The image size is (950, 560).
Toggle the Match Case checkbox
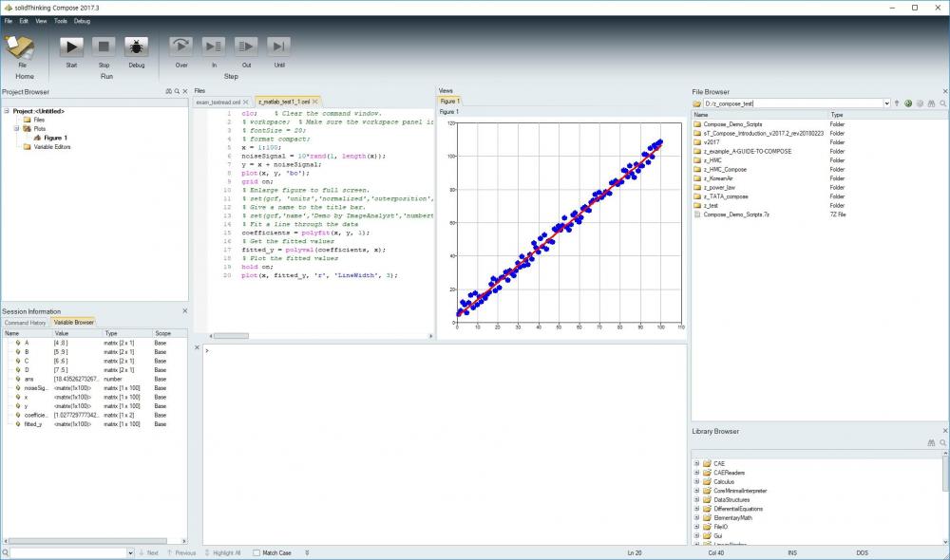256,552
